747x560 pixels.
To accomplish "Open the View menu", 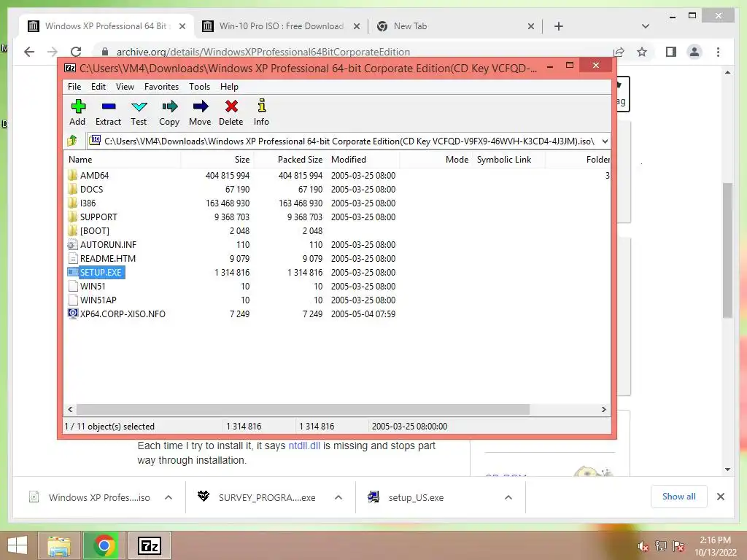I will click(x=125, y=87).
